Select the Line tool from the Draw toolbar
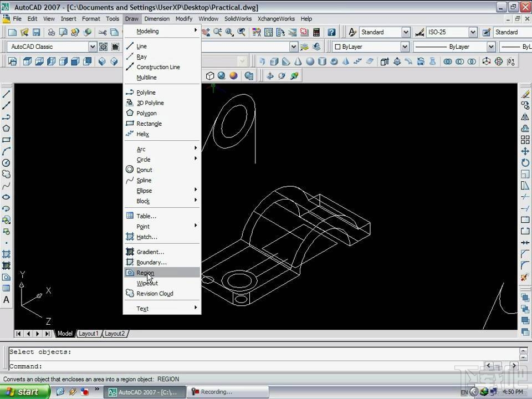 [7, 93]
